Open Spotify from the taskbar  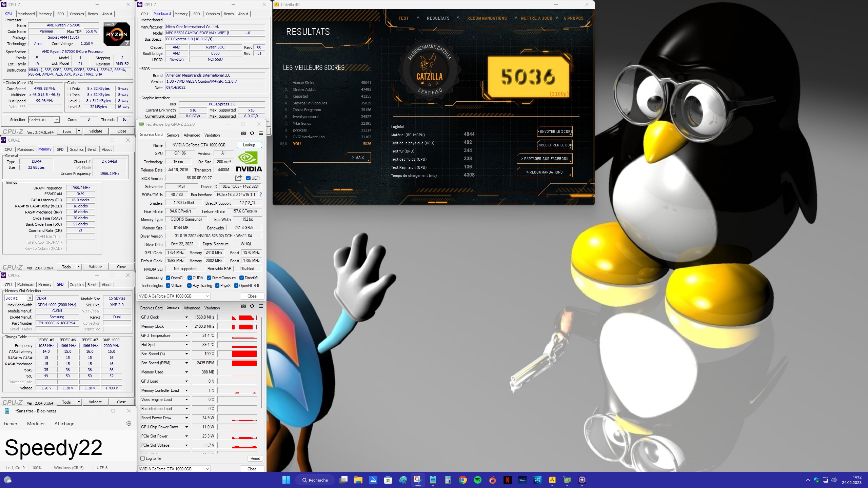click(x=477, y=480)
